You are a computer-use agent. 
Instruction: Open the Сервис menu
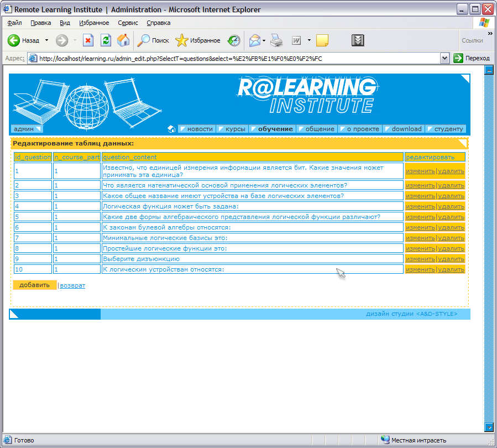128,23
